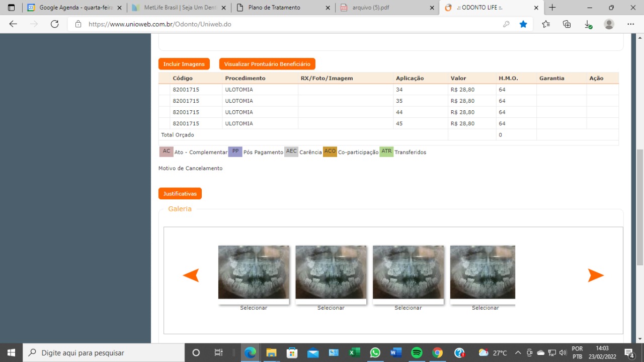Close the Plano de Tratamento tab
The image size is (644, 362).
(x=328, y=8)
